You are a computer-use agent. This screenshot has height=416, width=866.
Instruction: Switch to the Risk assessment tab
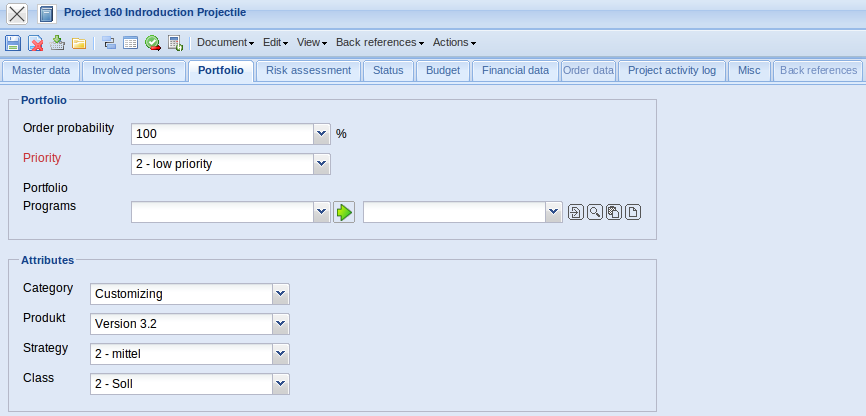(308, 71)
